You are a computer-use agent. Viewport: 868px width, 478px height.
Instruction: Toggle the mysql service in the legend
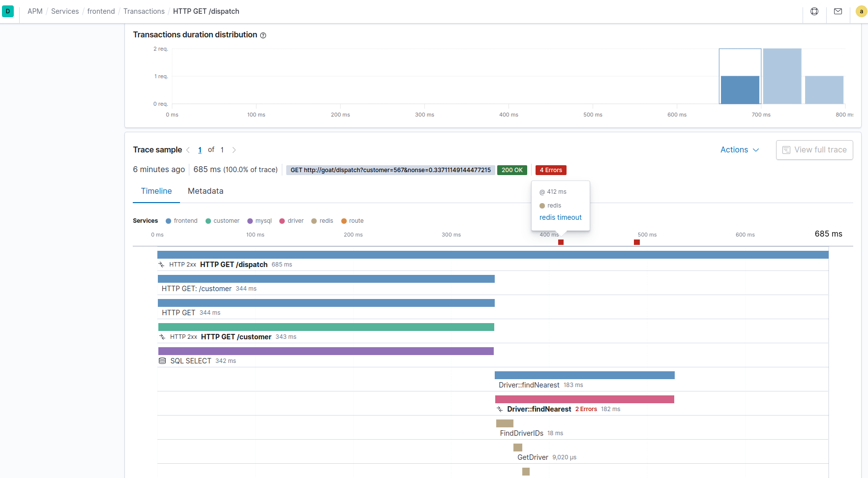(259, 221)
